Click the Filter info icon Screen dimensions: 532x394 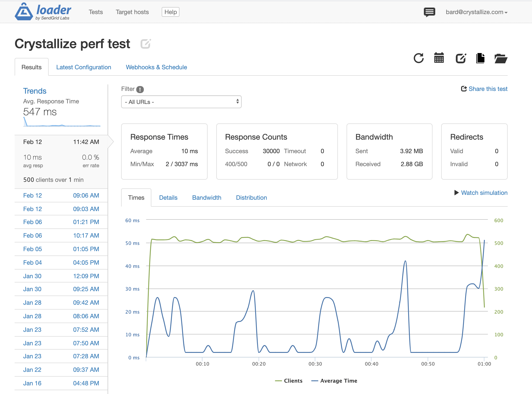pyautogui.click(x=140, y=89)
